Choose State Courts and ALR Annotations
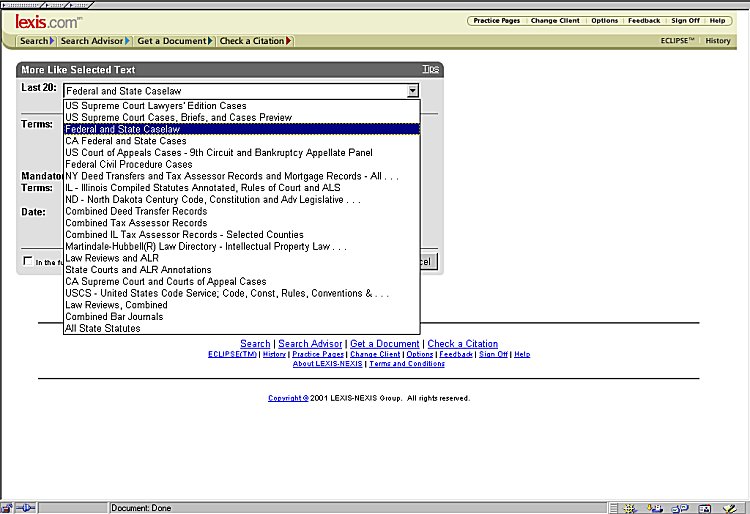The height and width of the screenshot is (514, 750). point(242,270)
